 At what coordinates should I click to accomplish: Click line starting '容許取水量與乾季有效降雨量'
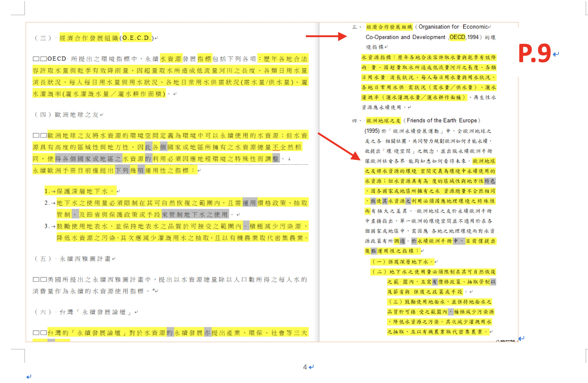coord(170,71)
